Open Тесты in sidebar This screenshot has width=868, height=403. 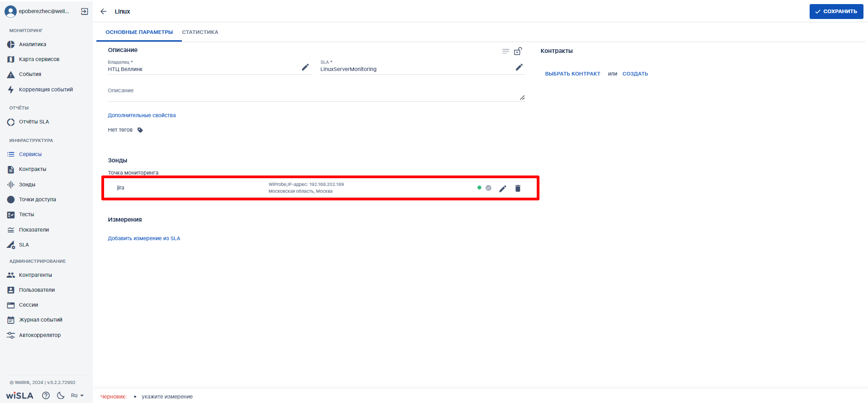[27, 214]
